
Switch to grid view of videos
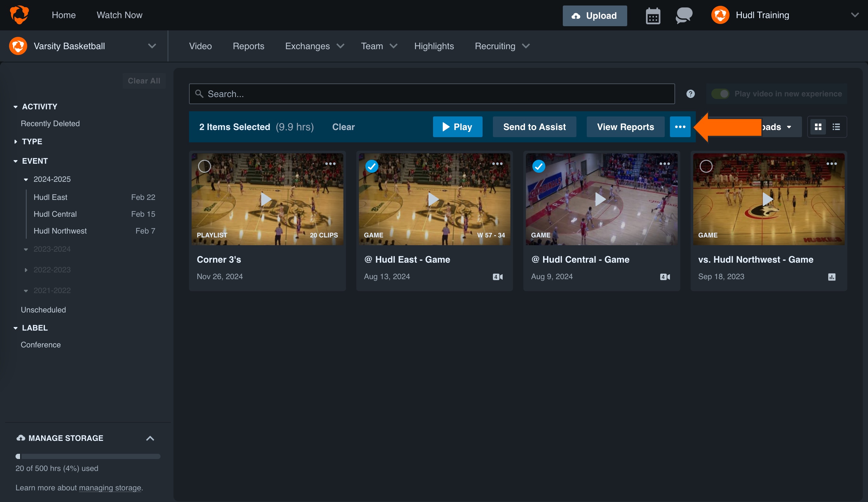tap(818, 127)
